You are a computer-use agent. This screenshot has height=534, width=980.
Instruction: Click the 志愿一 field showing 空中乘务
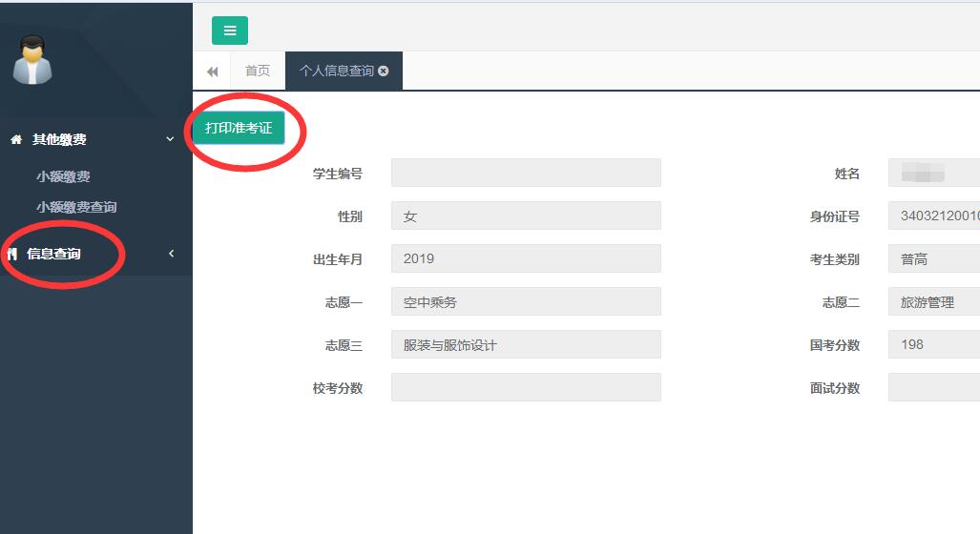(526, 301)
